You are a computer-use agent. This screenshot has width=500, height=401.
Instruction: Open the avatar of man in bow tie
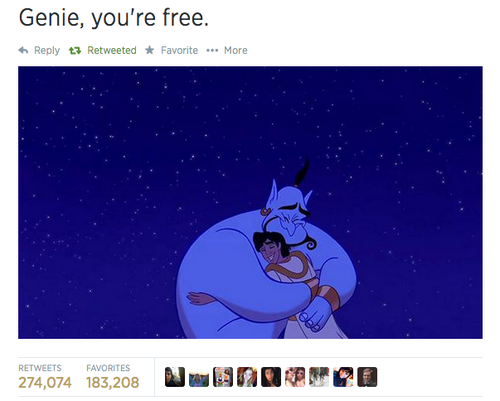(367, 377)
